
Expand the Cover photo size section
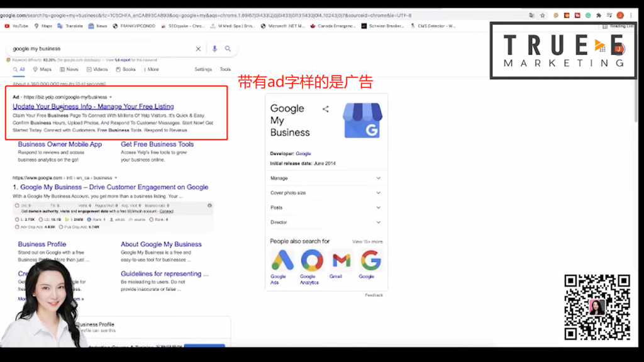coord(325,193)
